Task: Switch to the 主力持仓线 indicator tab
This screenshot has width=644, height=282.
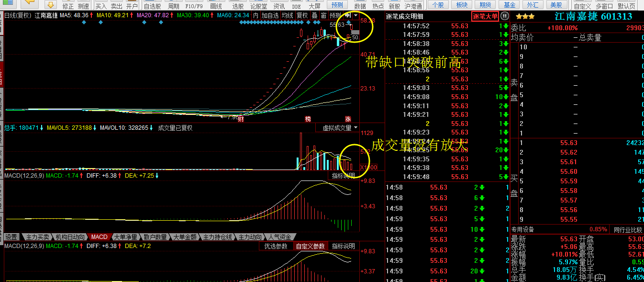Action: (x=217, y=237)
